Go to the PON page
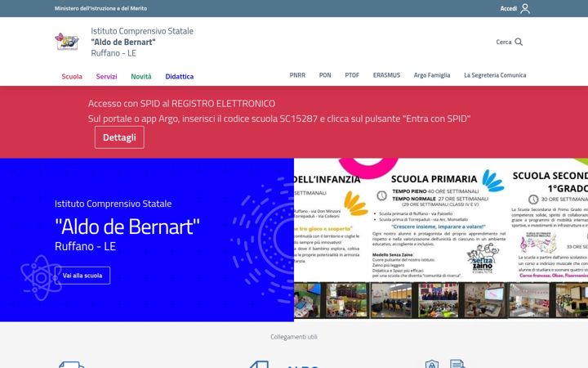Screen dimensions: 588x368 (x=325, y=75)
